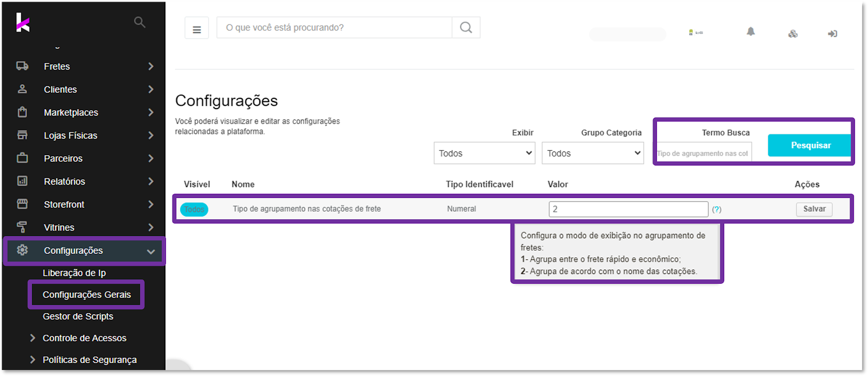Toggle the hamburger menu button
Screen dimensions: 868x376
click(197, 28)
